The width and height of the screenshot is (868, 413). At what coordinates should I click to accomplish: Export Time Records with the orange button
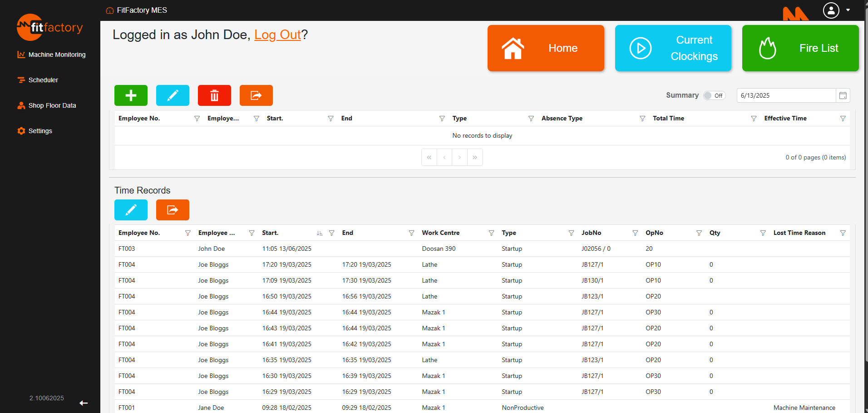pyautogui.click(x=173, y=210)
